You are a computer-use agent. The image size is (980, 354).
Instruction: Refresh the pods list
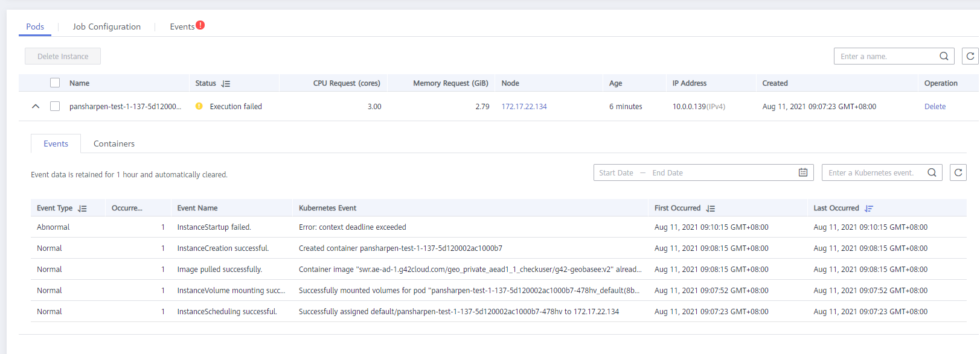[x=970, y=56]
